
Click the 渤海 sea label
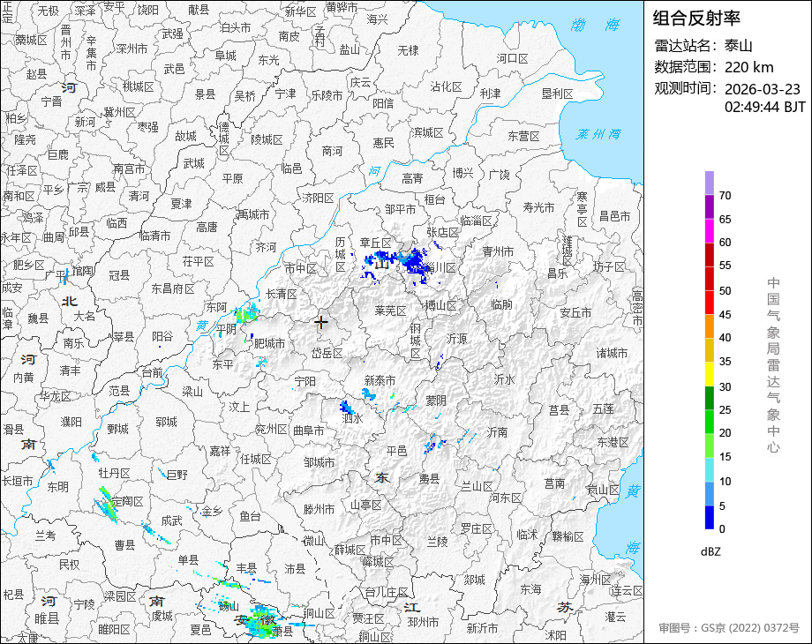point(595,25)
